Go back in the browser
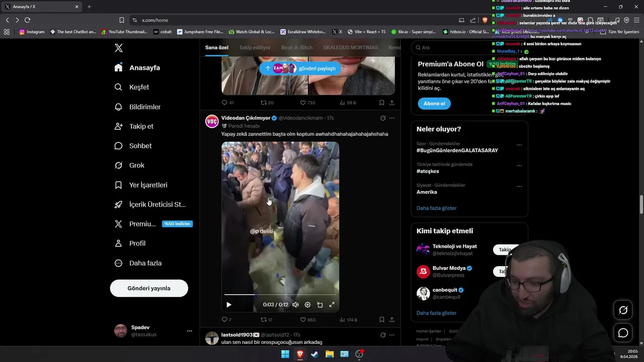 click(7, 20)
